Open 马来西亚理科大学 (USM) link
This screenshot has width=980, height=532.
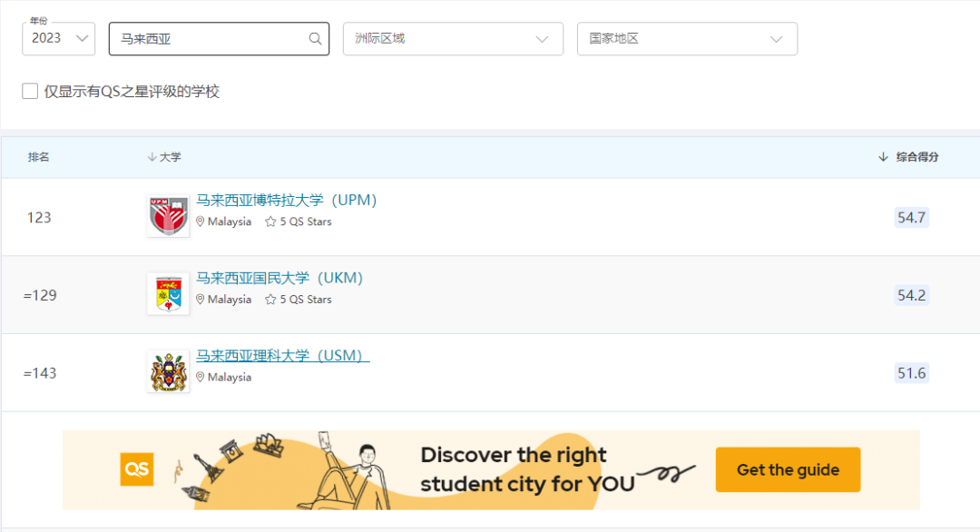(282, 355)
